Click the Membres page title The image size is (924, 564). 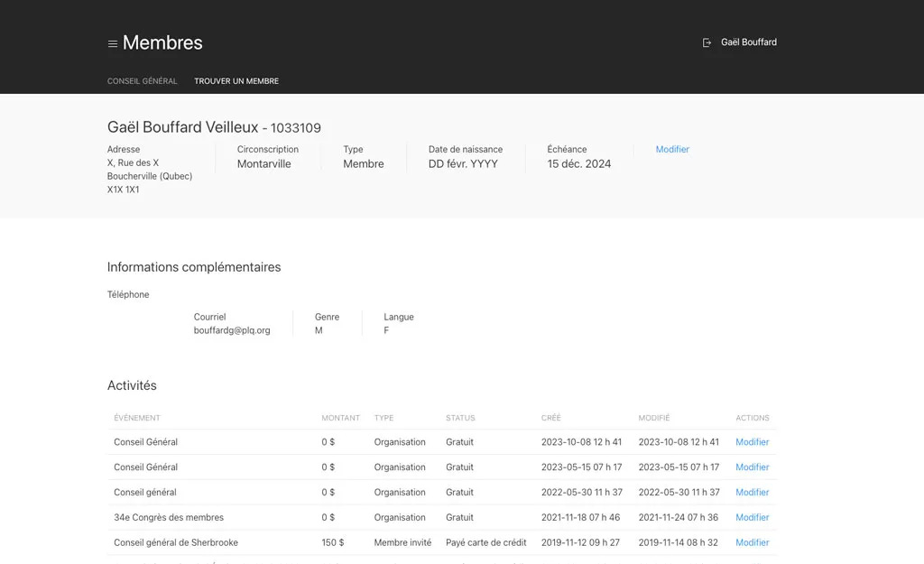(x=162, y=42)
